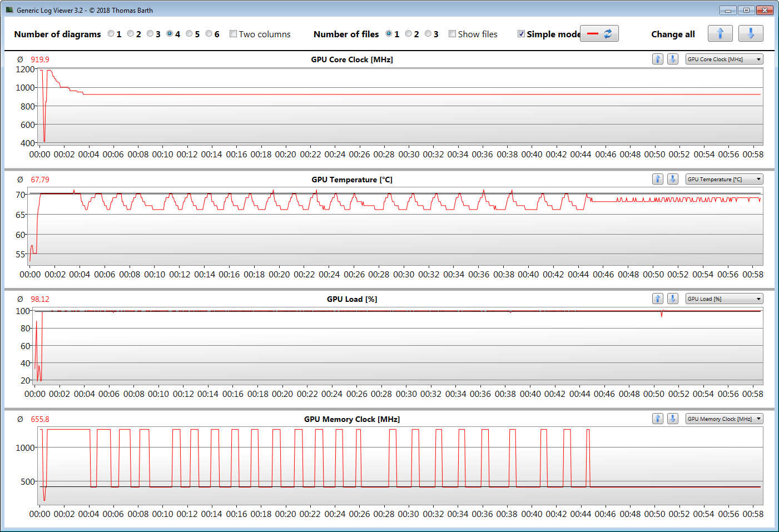The width and height of the screenshot is (779, 532).
Task: Click down arrow beside GPU Temperature dropdown
Action: (673, 179)
